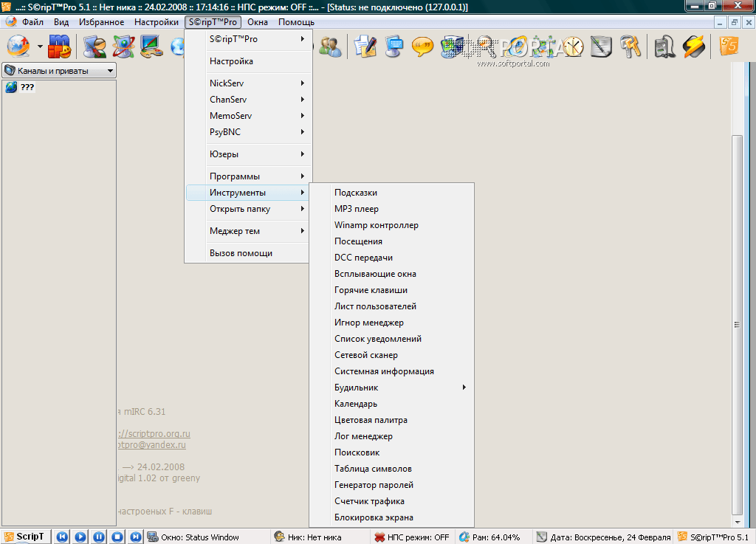Click the atom globe toolbar icon

pos(123,47)
